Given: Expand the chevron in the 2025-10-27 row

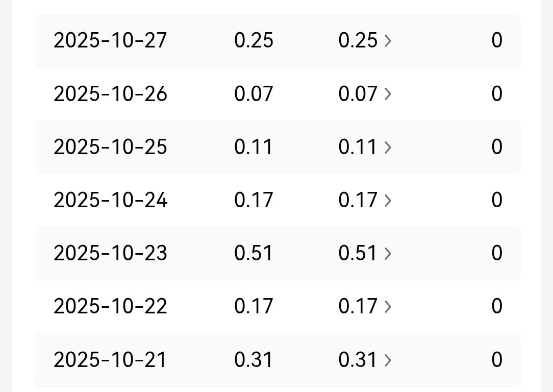Looking at the screenshot, I should click(x=388, y=41).
